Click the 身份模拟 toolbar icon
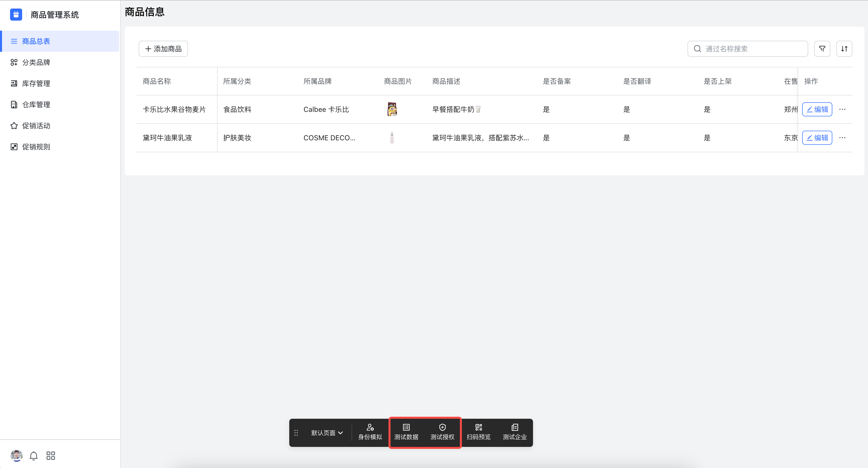Image resolution: width=868 pixels, height=468 pixels. [x=370, y=432]
